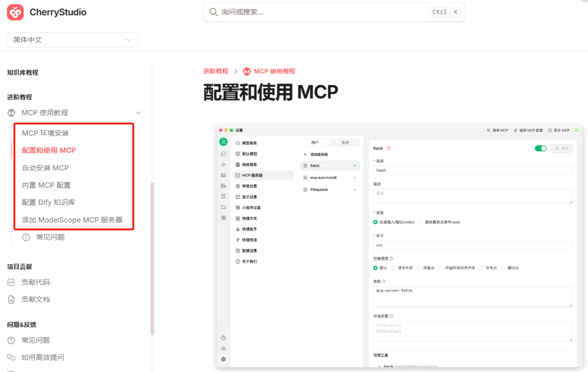This screenshot has width=588, height=372.
Task: Select the 中国科学技术大学 package source radio
Action: click(x=441, y=268)
